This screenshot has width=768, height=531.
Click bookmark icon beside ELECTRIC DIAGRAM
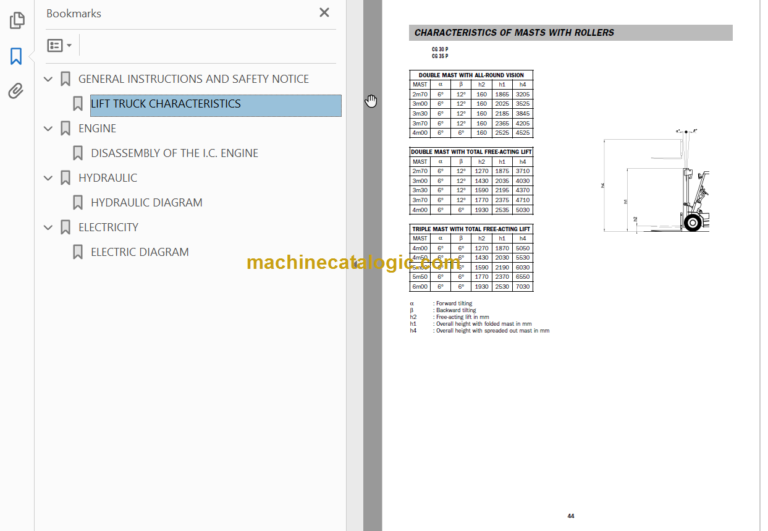click(x=77, y=252)
